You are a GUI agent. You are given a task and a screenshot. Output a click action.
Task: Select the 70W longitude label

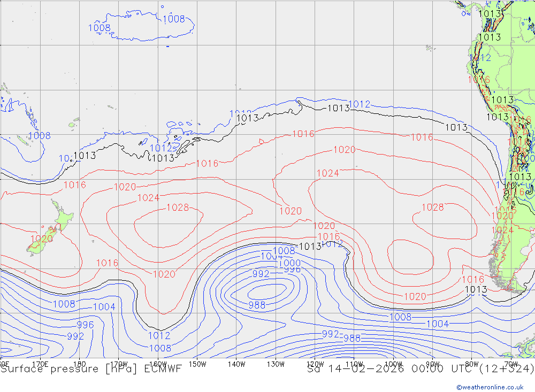coord(511,364)
